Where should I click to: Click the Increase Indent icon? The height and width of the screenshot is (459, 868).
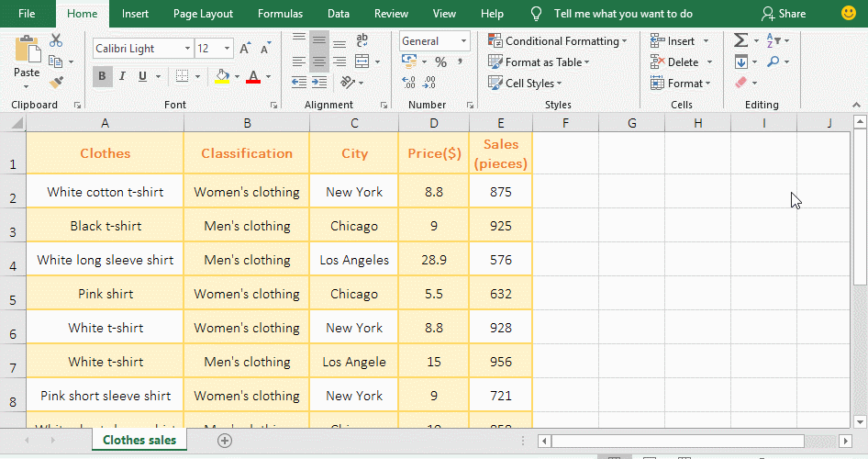click(x=319, y=83)
